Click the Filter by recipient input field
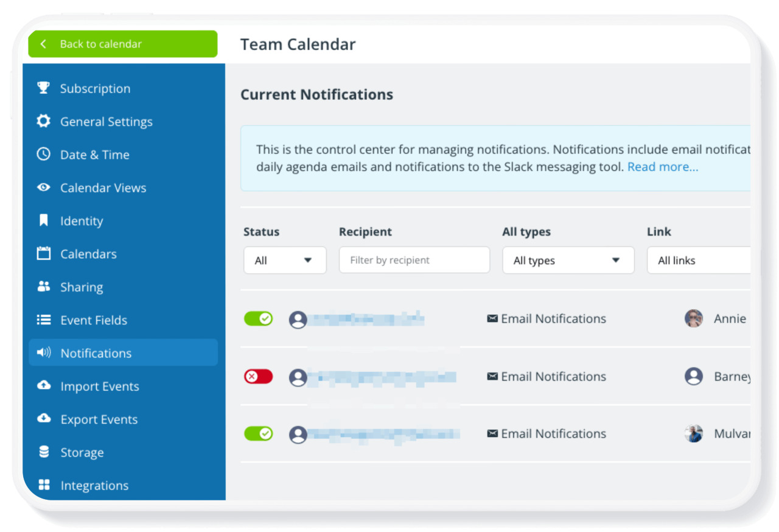The width and height of the screenshot is (779, 532). coord(414,260)
